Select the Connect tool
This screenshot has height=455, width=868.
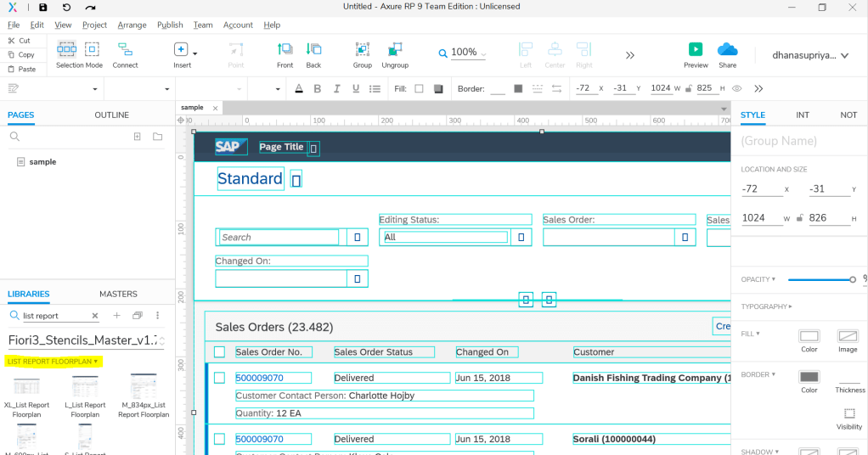coord(125,50)
